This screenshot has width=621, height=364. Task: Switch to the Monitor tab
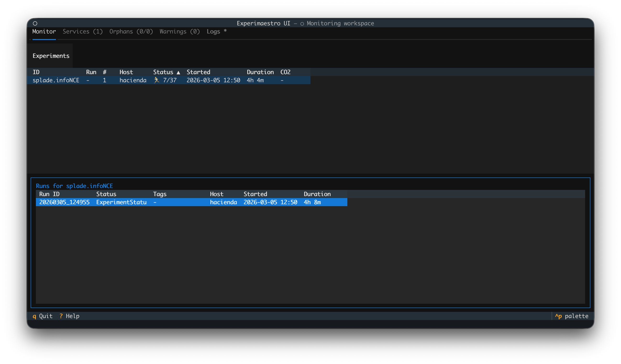44,32
